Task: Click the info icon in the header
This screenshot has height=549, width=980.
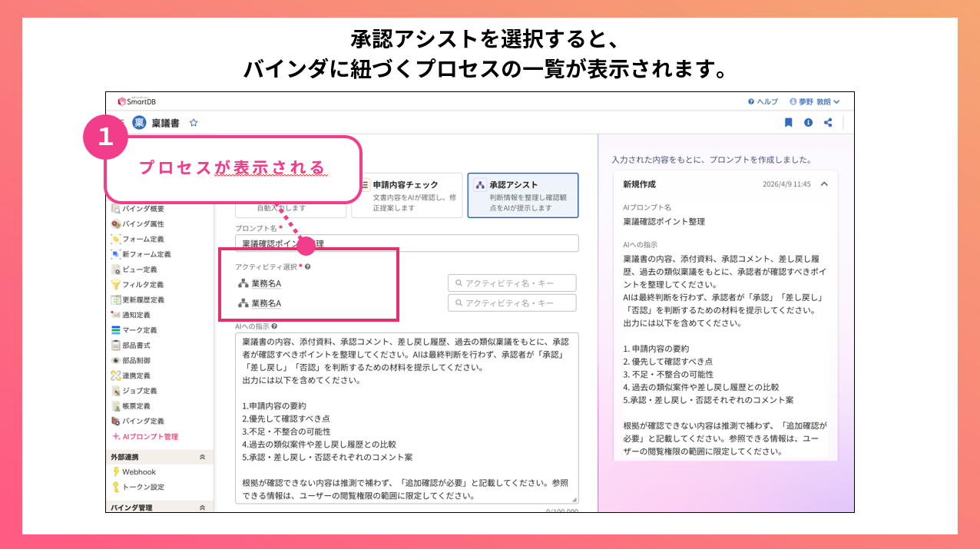Action: (x=808, y=122)
